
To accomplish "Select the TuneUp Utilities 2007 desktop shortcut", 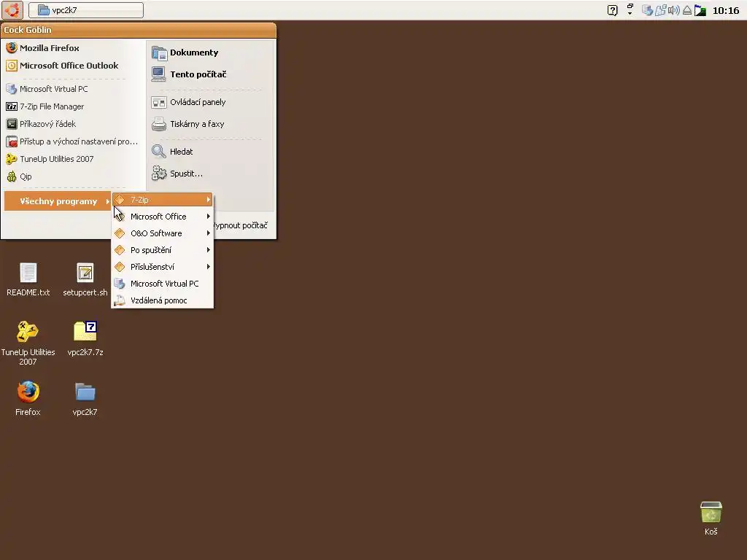I will coord(28,343).
